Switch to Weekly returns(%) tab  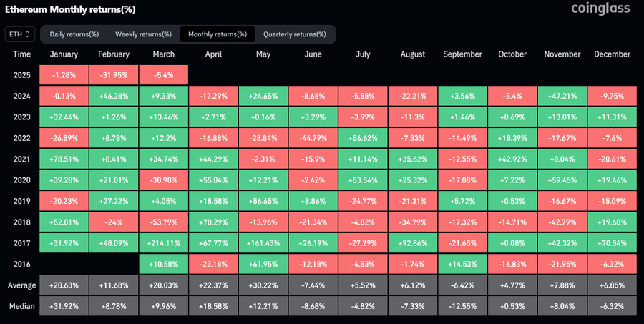pyautogui.click(x=143, y=34)
